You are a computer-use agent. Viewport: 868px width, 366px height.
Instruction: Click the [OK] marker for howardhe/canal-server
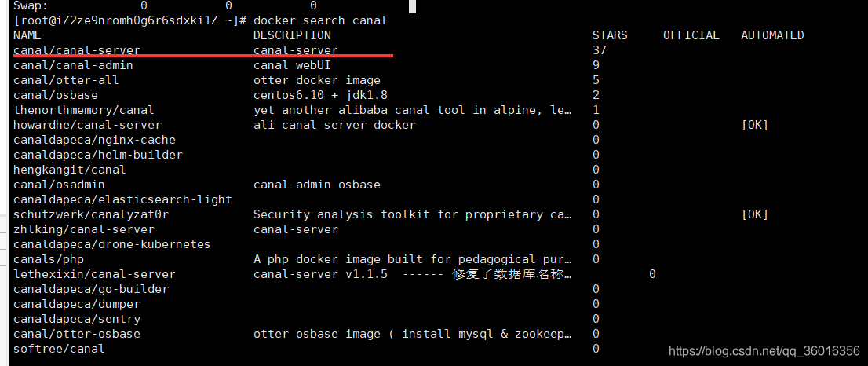coord(754,125)
